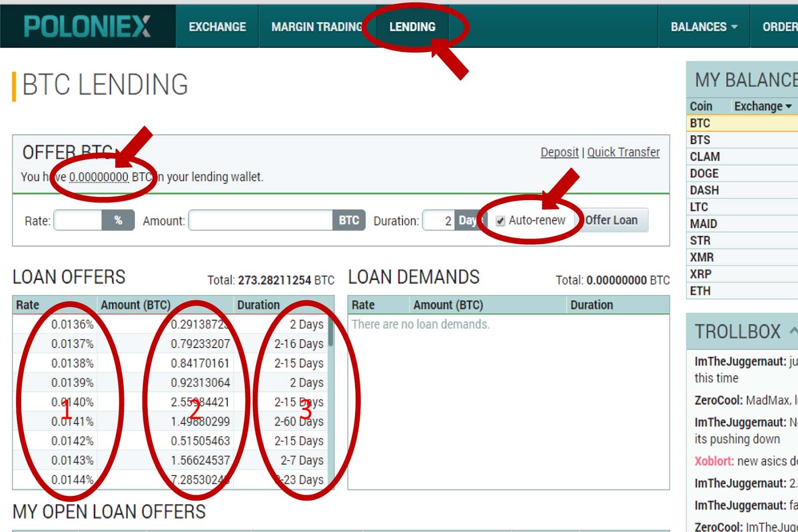Select DOGE in the balances list

(x=742, y=174)
